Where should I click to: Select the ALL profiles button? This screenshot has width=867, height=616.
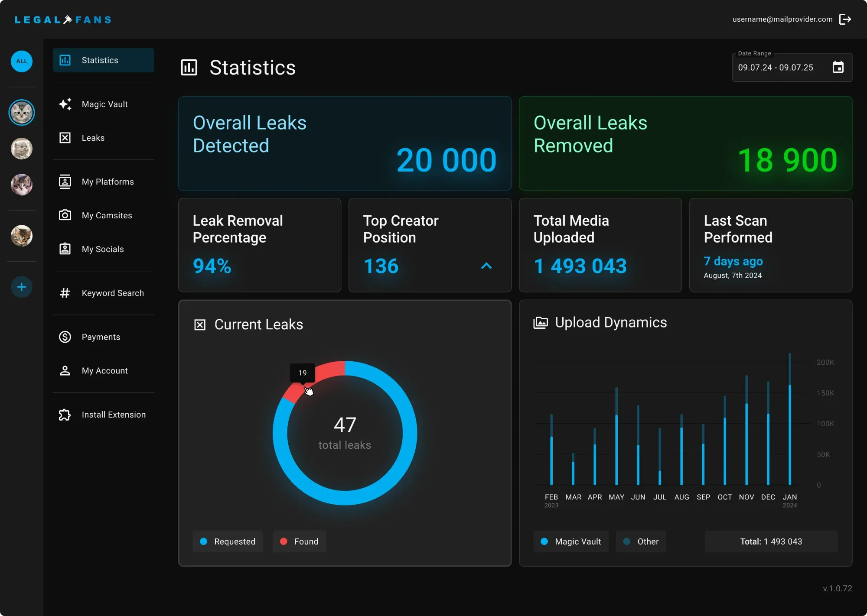point(22,61)
